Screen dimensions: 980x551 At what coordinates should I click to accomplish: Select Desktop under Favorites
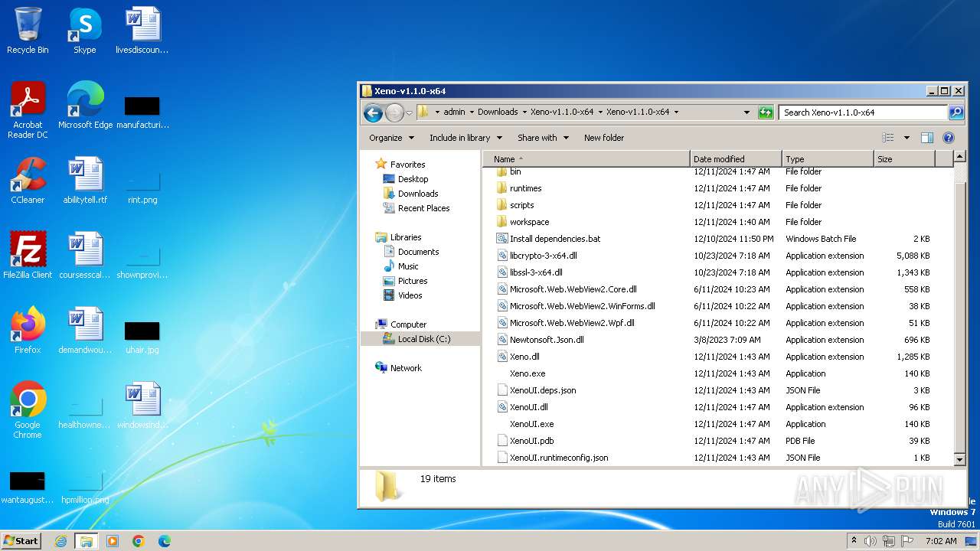pyautogui.click(x=413, y=179)
